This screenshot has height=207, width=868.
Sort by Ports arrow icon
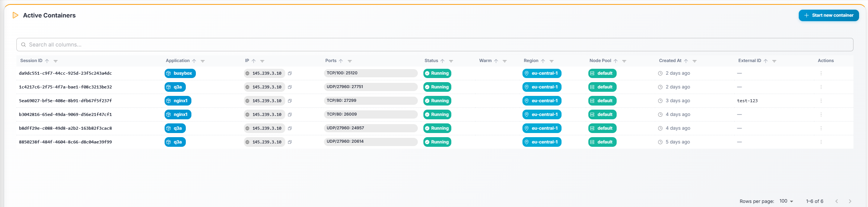point(341,61)
